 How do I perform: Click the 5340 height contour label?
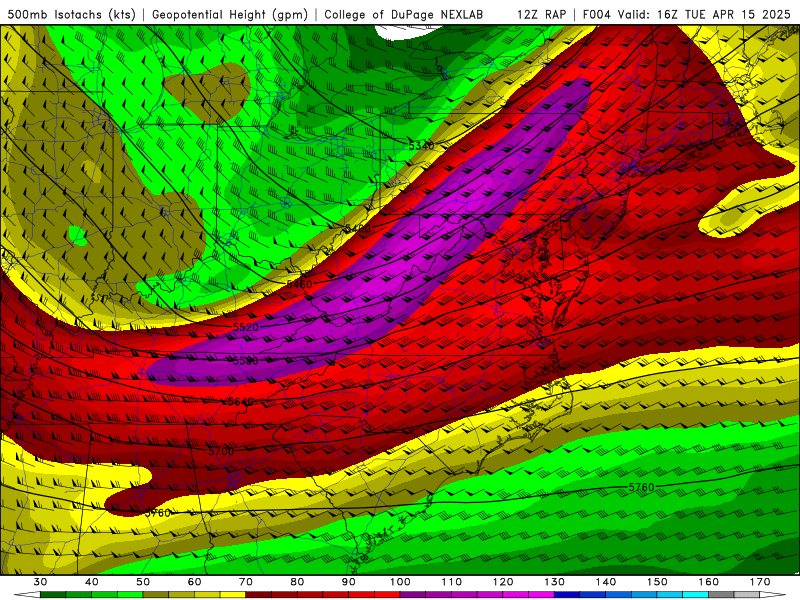[421, 146]
